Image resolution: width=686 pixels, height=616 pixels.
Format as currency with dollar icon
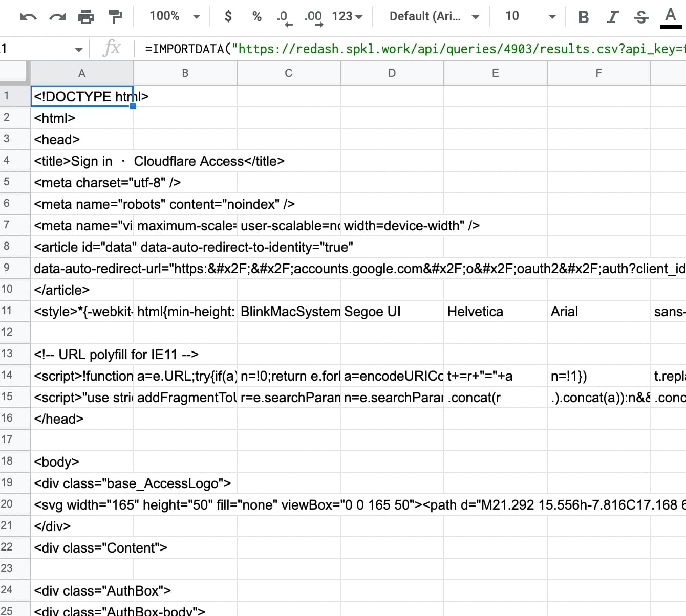coord(228,16)
